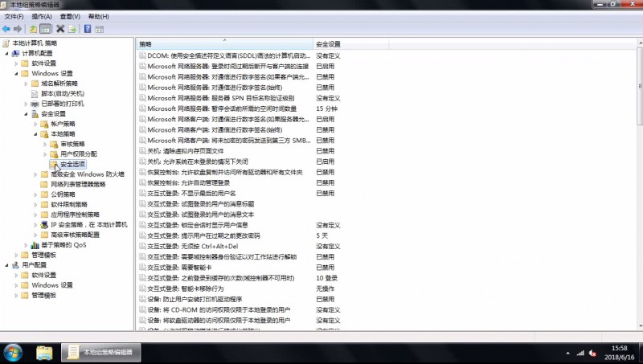643x364 pixels.
Task: Click the network signal tray icon
Action: tap(580, 353)
